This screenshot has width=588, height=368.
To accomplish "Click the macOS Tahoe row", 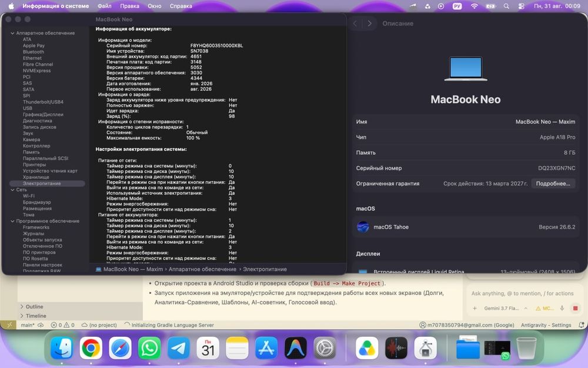I will click(x=465, y=227).
